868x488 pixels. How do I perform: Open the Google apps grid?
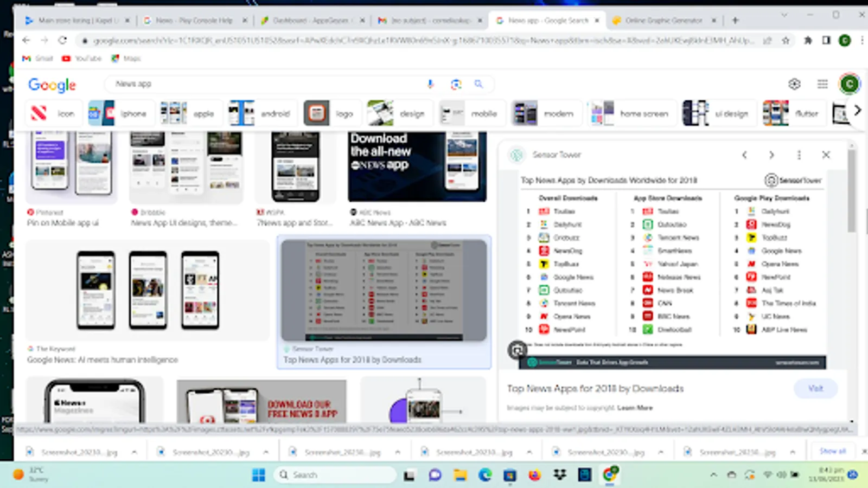point(822,84)
